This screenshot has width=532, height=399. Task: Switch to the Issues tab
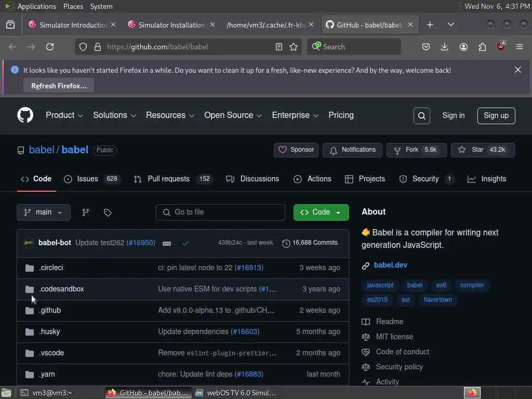pyautogui.click(x=92, y=179)
